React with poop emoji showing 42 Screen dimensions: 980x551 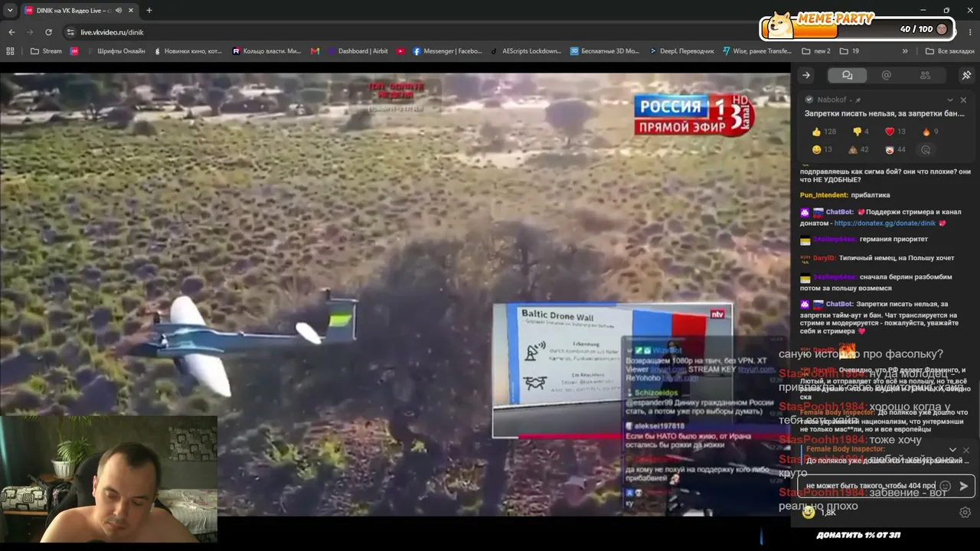click(x=858, y=150)
